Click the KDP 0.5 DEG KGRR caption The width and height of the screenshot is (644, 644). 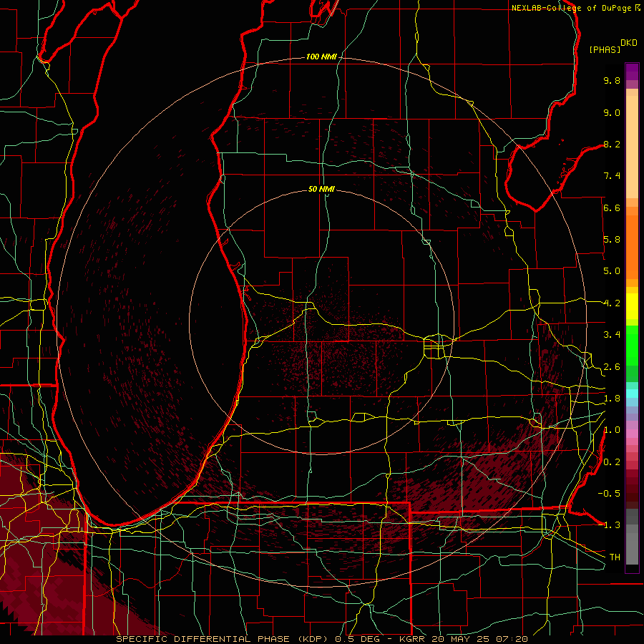[321, 639]
